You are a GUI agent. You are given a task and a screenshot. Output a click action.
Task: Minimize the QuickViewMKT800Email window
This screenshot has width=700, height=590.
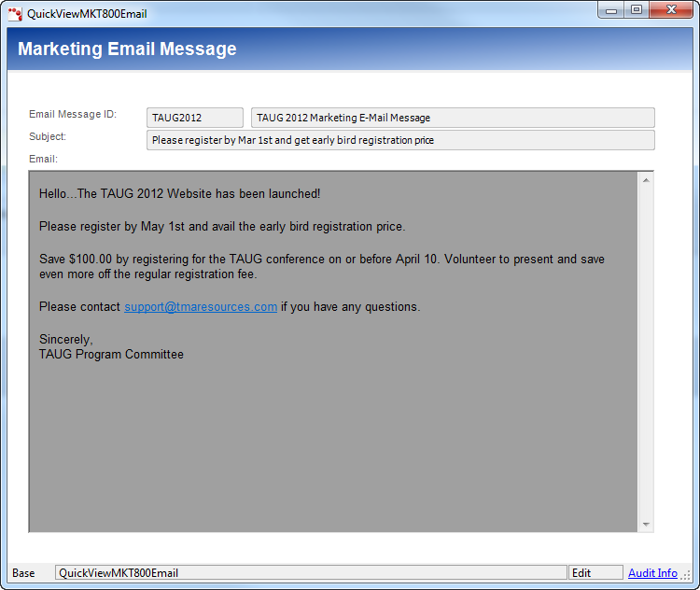coord(611,10)
